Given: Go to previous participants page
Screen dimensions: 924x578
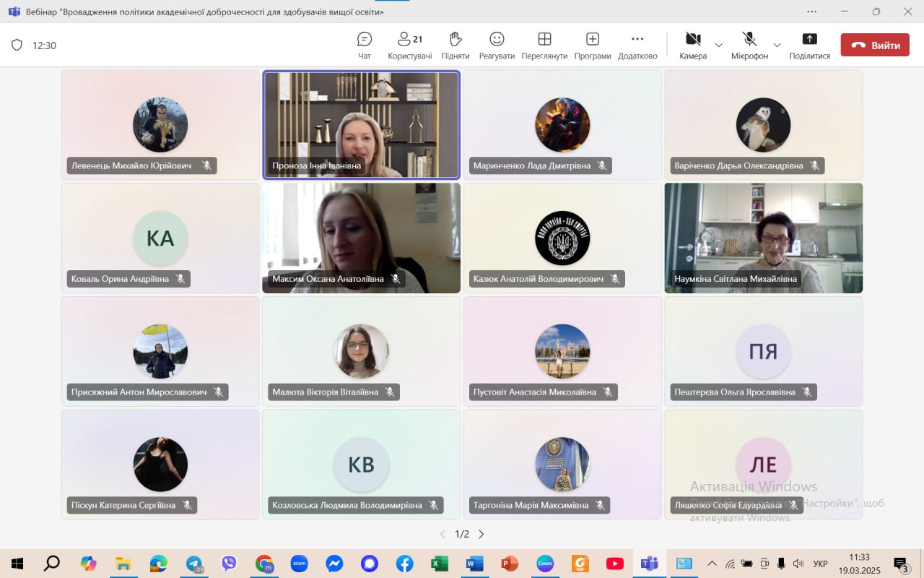Looking at the screenshot, I should (443, 534).
